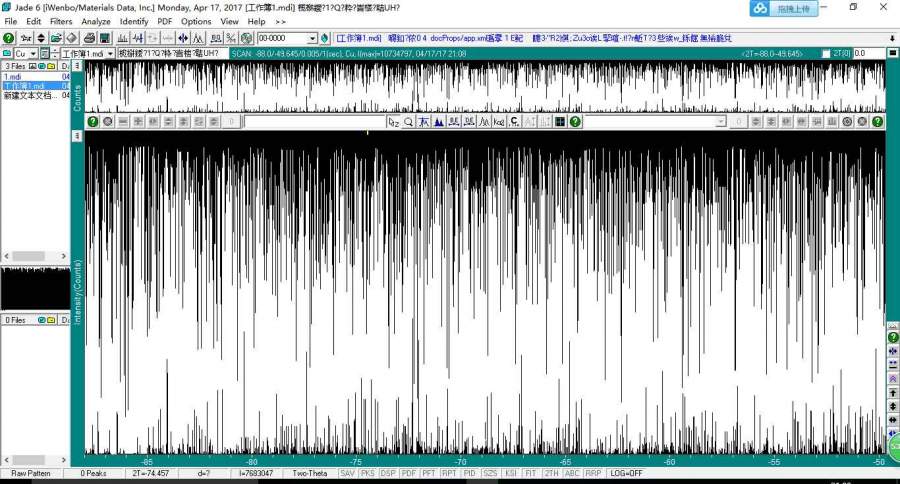Viewport: 900px width, 484px height.
Task: Click the find peaks icon
Action: pyautogui.click(x=122, y=38)
